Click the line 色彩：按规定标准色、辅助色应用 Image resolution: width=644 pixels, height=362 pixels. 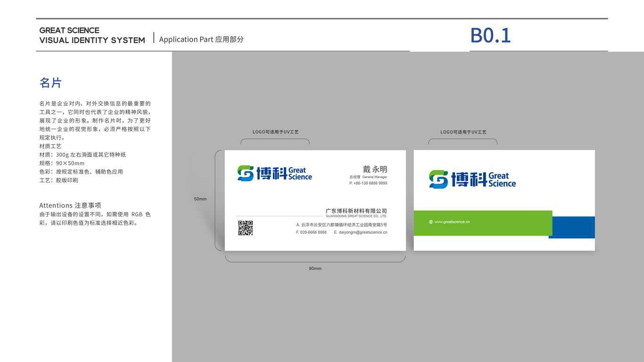pyautogui.click(x=81, y=172)
